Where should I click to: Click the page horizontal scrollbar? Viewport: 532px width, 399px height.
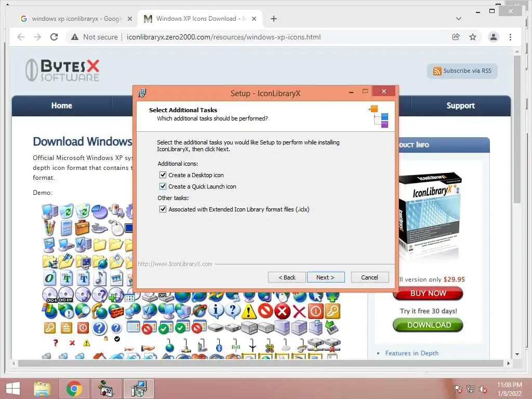(261, 363)
